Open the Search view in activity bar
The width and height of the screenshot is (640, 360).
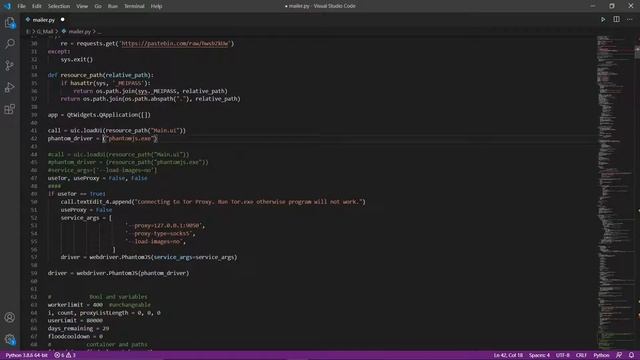pyautogui.click(x=10, y=44)
